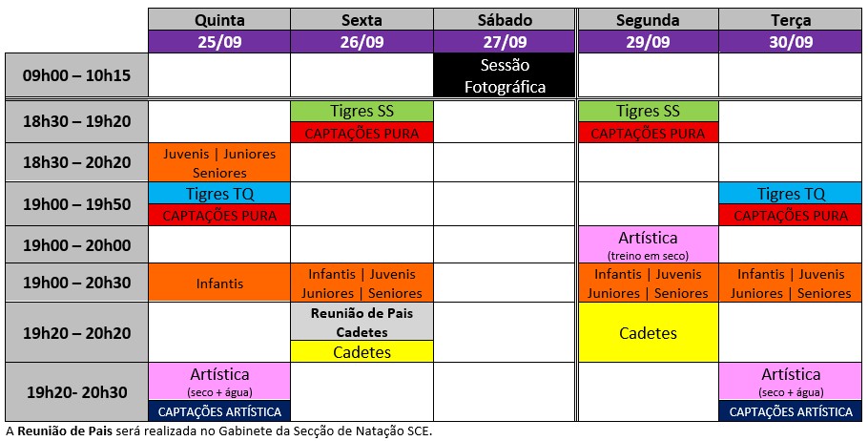This screenshot has height=441, width=868.
Task: Select the 19h00 – 19h50 time label
Action: coord(76,204)
